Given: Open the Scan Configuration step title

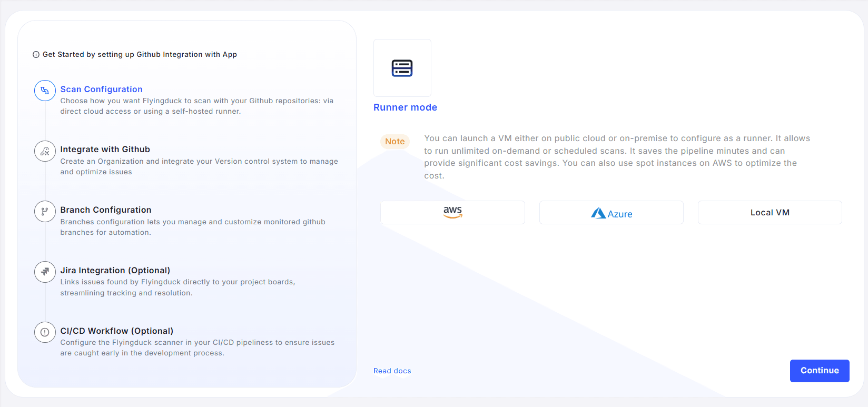Looking at the screenshot, I should coord(101,90).
